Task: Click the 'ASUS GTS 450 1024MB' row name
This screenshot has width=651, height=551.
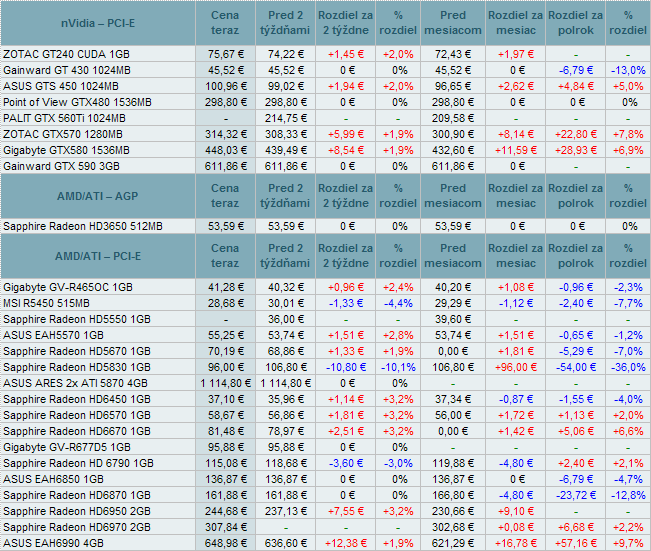Action: coord(61,86)
